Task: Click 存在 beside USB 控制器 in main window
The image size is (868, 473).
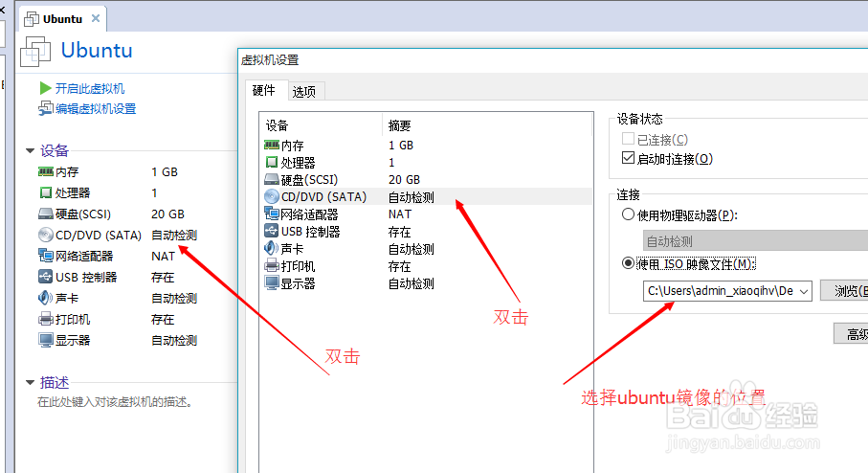Action: click(163, 277)
